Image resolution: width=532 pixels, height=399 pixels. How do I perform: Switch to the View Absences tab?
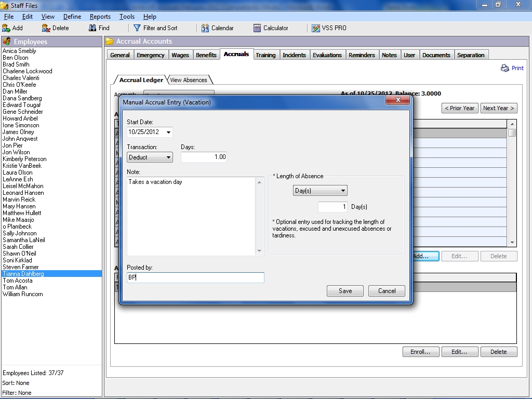tap(189, 80)
